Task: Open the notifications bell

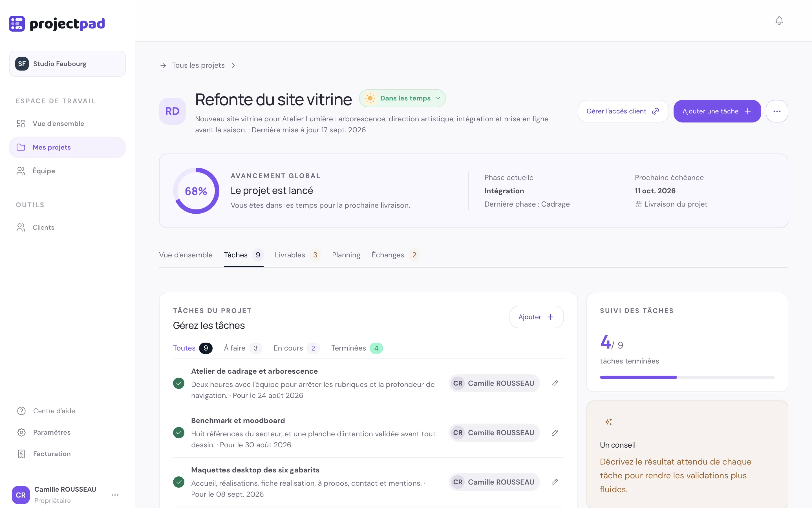Action: point(779,21)
